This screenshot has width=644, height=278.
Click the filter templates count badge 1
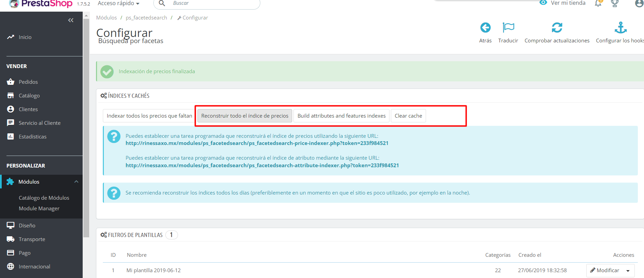tap(172, 235)
